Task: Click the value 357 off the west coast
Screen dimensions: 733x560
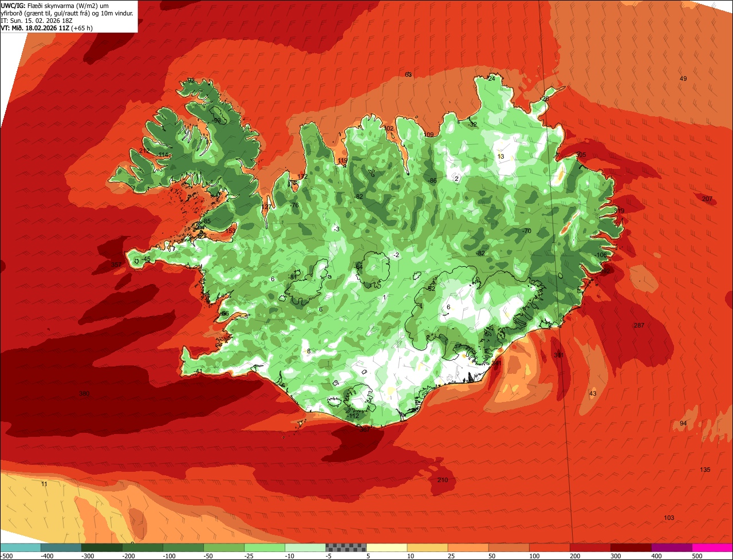Action: 116,265
